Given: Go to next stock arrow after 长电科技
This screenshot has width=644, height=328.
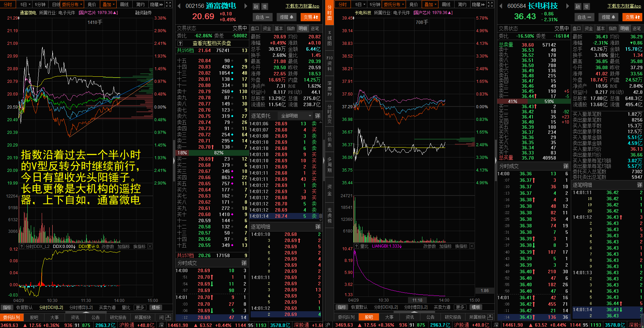Looking at the screenshot, I should click(x=567, y=6).
